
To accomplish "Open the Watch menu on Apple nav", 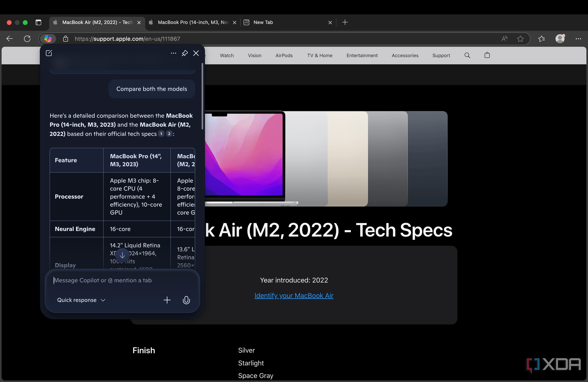I will coord(227,56).
